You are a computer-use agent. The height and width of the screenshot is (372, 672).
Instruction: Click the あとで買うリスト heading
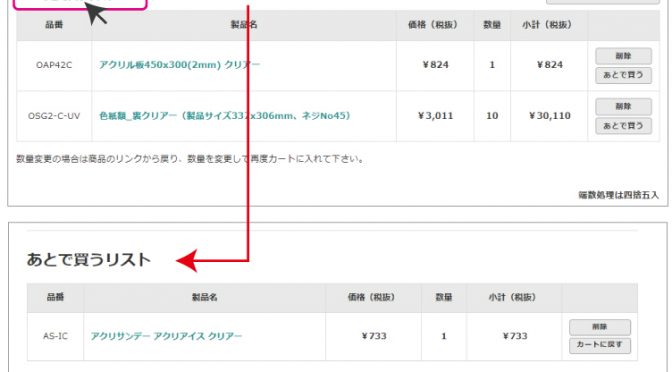pyautogui.click(x=89, y=260)
